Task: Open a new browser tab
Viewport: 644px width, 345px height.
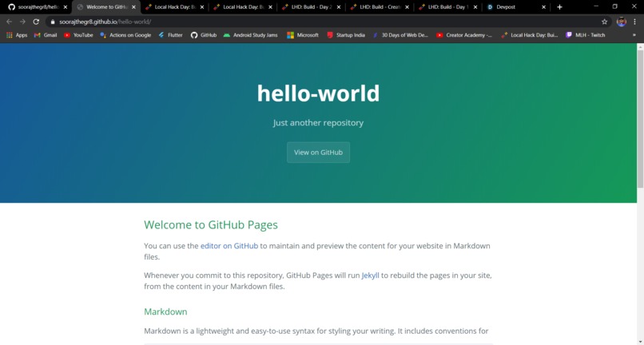Action: point(559,7)
